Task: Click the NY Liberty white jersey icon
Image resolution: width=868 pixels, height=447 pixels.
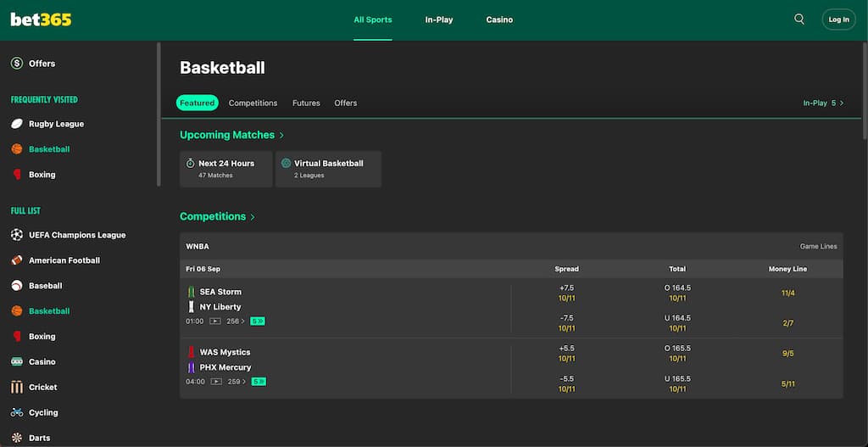Action: (x=191, y=307)
